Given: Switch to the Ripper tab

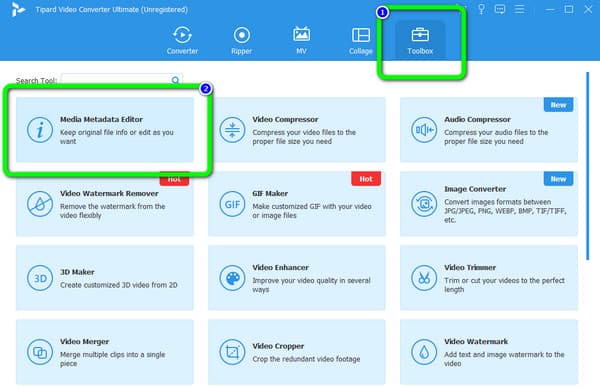Looking at the screenshot, I should (241, 40).
